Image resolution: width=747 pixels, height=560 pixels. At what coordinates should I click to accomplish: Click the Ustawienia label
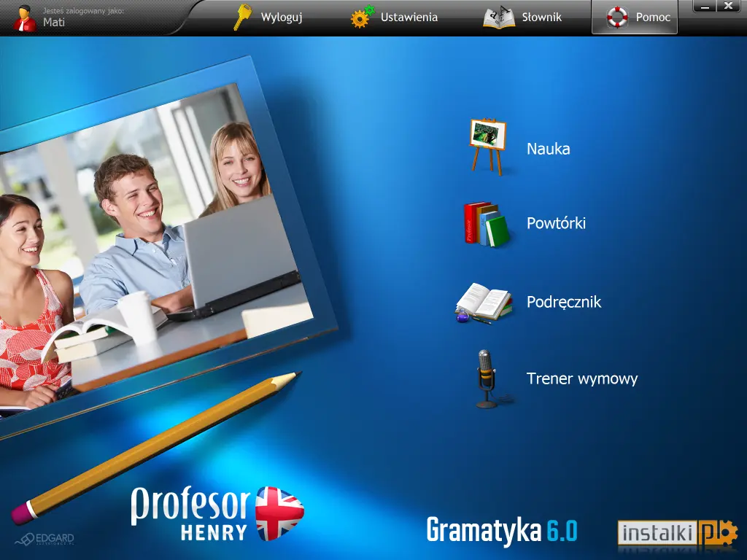tap(409, 17)
